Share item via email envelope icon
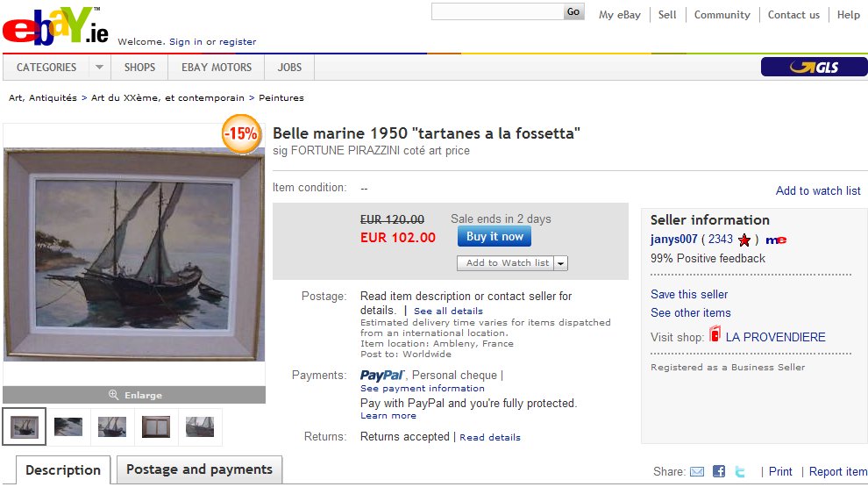868x487 pixels. pyautogui.click(x=697, y=472)
